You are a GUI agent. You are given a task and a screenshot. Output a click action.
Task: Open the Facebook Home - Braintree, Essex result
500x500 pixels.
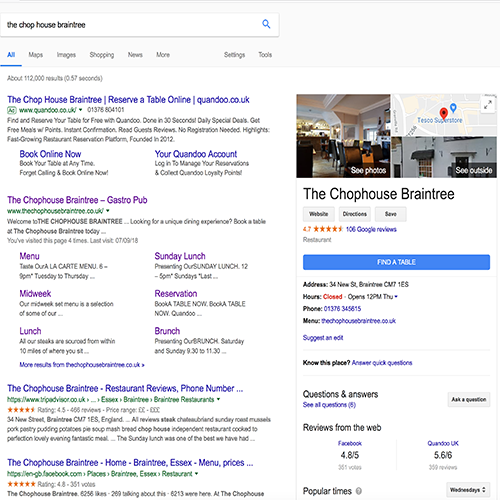[x=130, y=463]
